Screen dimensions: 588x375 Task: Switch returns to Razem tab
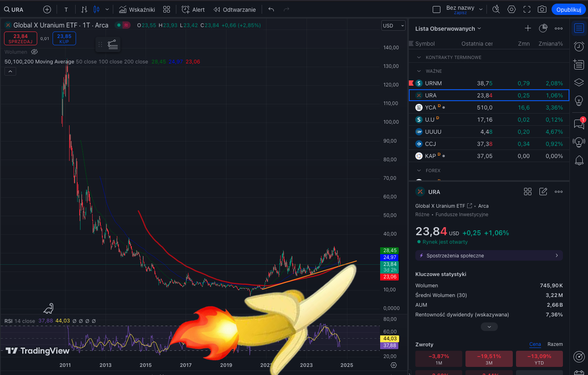pyautogui.click(x=555, y=344)
